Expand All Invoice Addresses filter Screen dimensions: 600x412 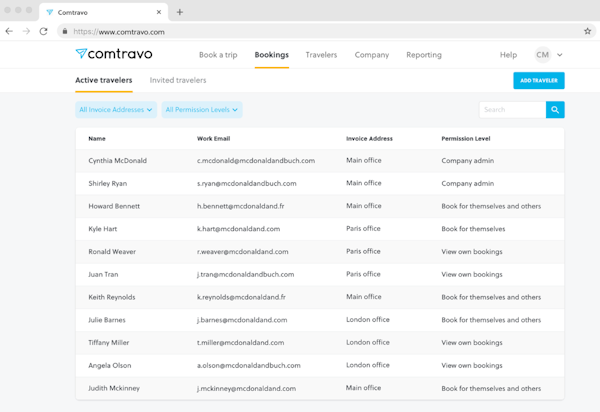pyautogui.click(x=116, y=110)
